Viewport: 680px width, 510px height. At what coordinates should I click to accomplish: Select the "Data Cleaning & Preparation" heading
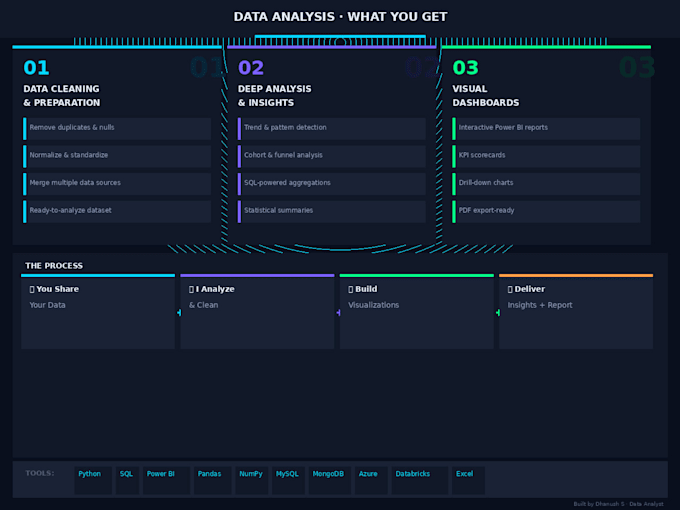(x=62, y=95)
